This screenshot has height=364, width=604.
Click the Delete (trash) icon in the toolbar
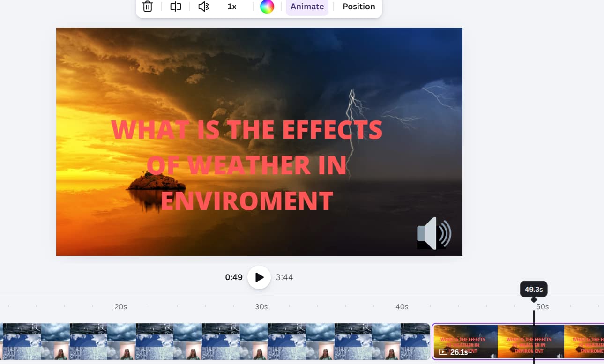pos(148,7)
